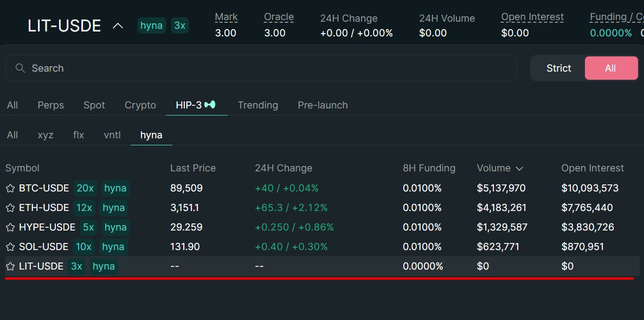Screen dimensions: 644x320
Task: Open the Perps tab
Action: pyautogui.click(x=51, y=105)
